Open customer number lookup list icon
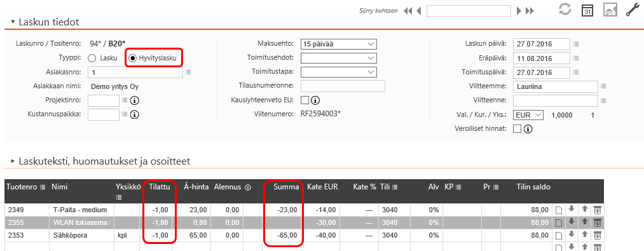This screenshot has width=644, height=251. coord(188,72)
